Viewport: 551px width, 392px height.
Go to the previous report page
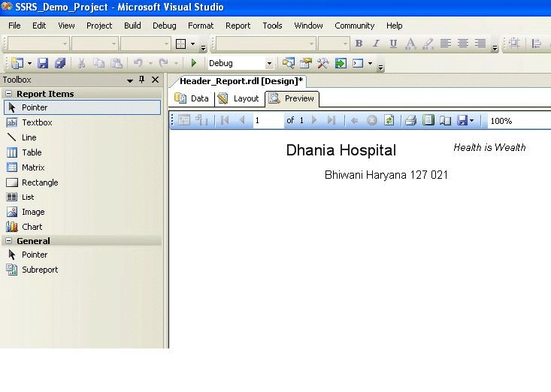pos(242,120)
